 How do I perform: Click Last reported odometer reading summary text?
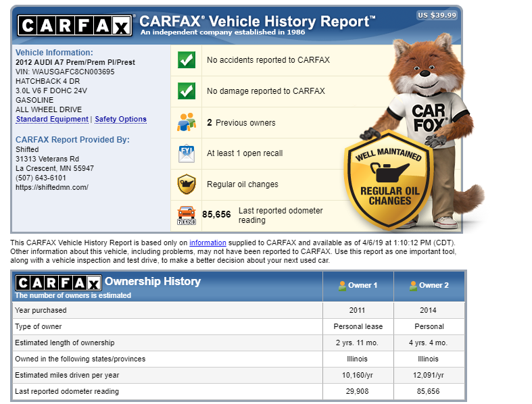tap(281, 216)
